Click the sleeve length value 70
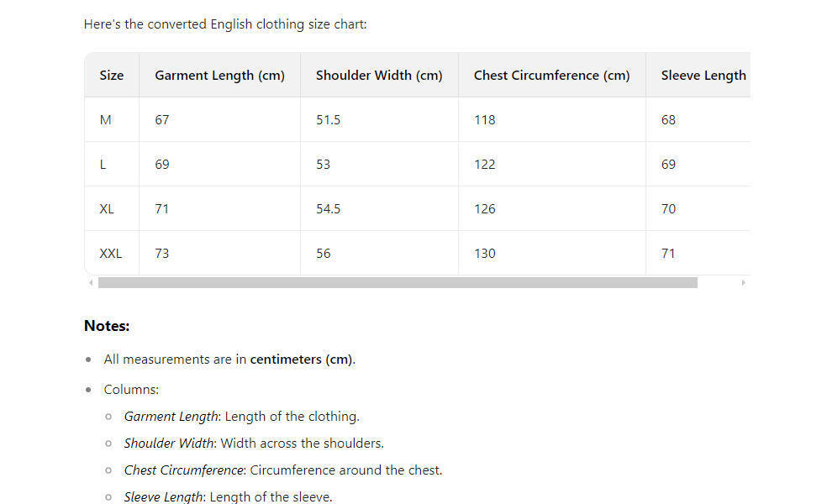 (x=668, y=209)
